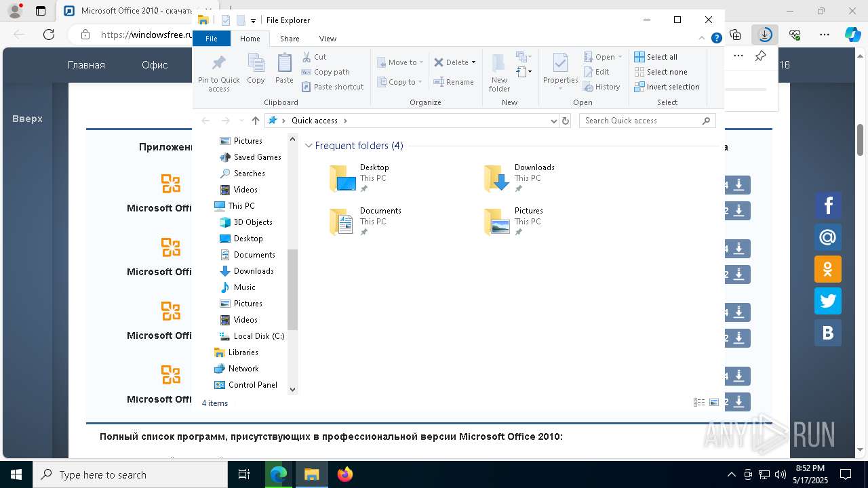Select Saved Games in navigation pane
868x488 pixels.
tap(250, 157)
